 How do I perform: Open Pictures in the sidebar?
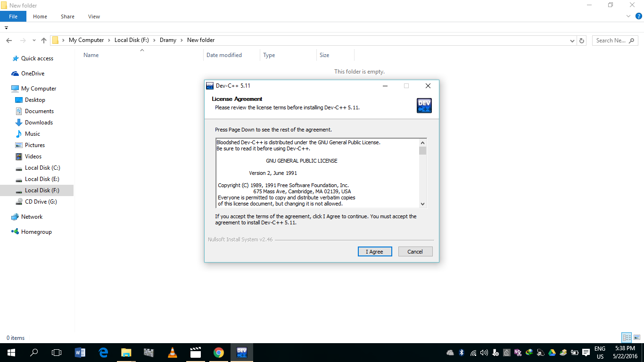click(x=35, y=145)
